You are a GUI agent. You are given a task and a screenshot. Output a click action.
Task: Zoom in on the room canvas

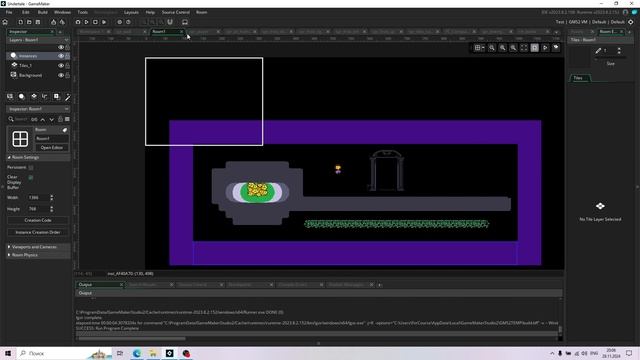(513, 48)
